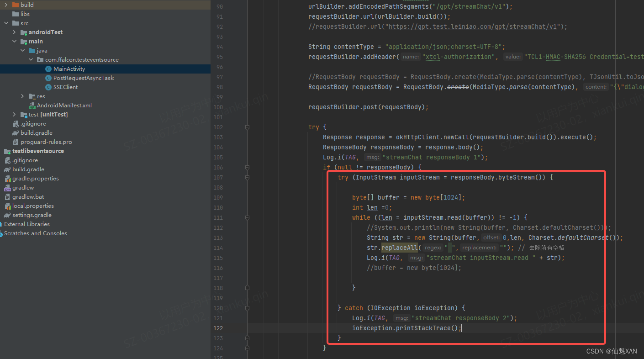Click the replaceAll method call
Screen dimensions: 644x359
pyautogui.click(x=400, y=248)
